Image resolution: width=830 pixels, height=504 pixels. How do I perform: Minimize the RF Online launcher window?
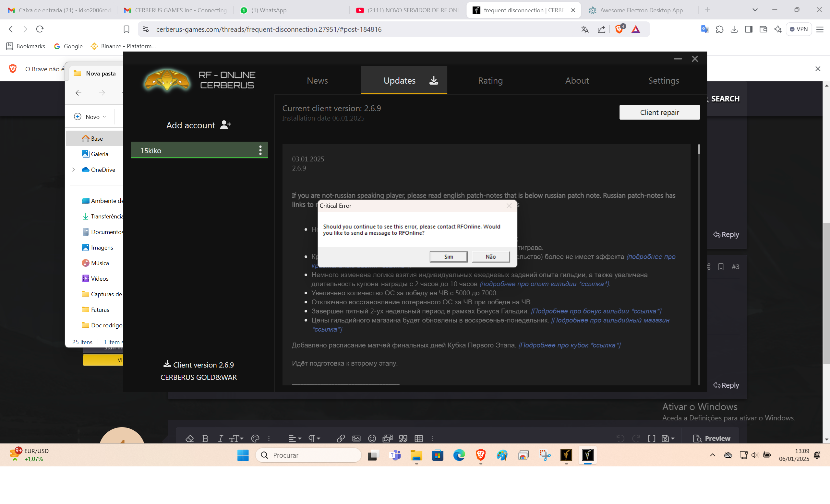coord(678,59)
